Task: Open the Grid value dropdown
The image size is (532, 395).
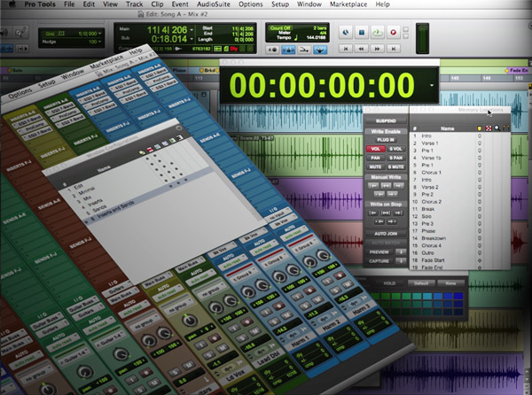Action: [x=99, y=34]
